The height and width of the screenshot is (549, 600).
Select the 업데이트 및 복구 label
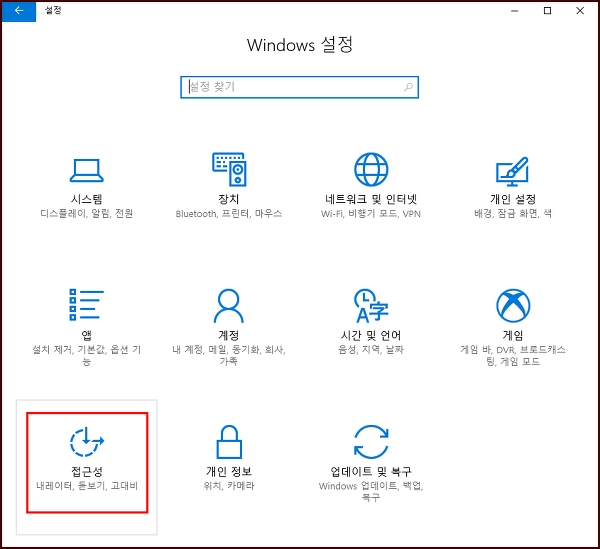click(371, 471)
